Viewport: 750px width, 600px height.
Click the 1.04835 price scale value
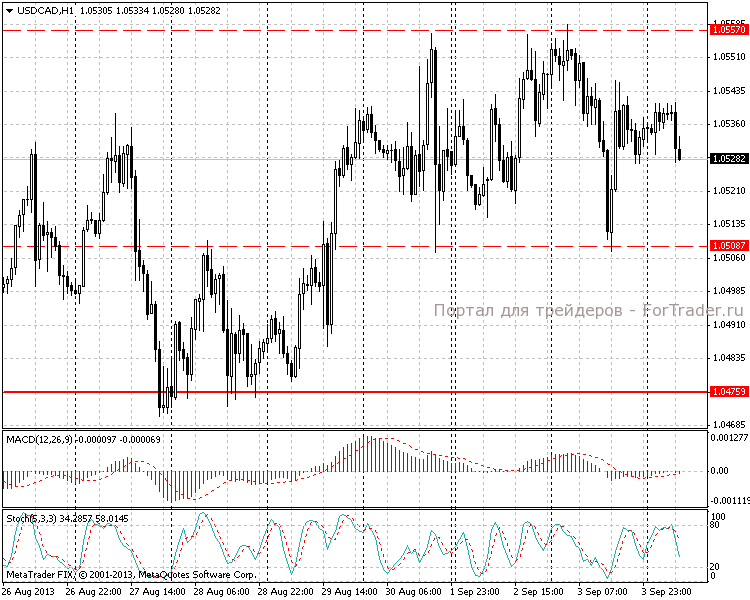click(x=729, y=358)
